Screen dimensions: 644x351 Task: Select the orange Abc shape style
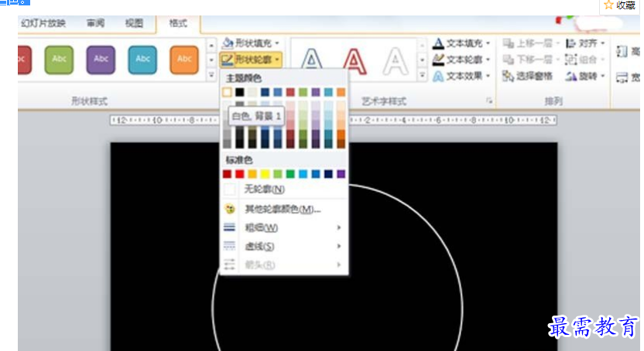(x=184, y=60)
